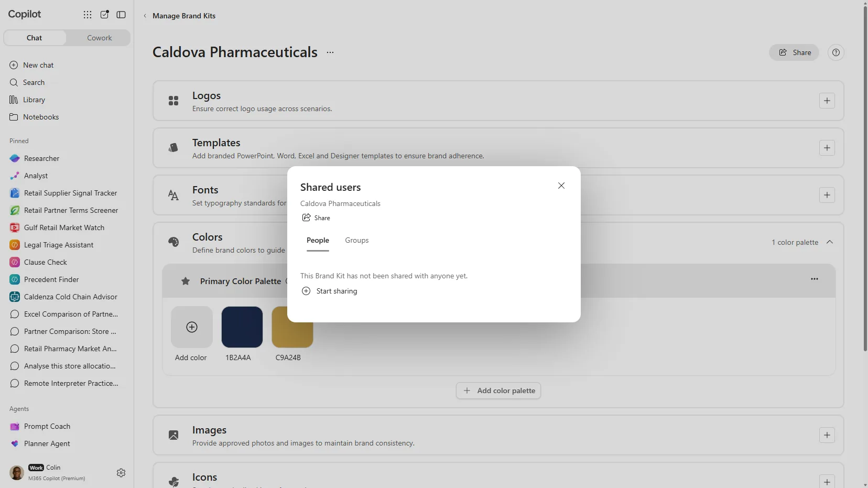The width and height of the screenshot is (868, 488).
Task: Open Caldova Pharmaceuticals title ellipsis menu
Action: click(x=330, y=52)
